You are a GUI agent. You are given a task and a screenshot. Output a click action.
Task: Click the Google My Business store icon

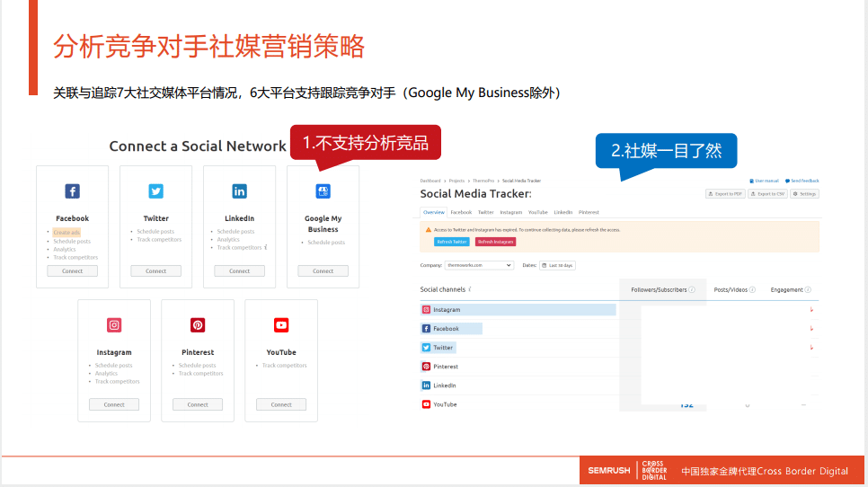click(x=323, y=190)
